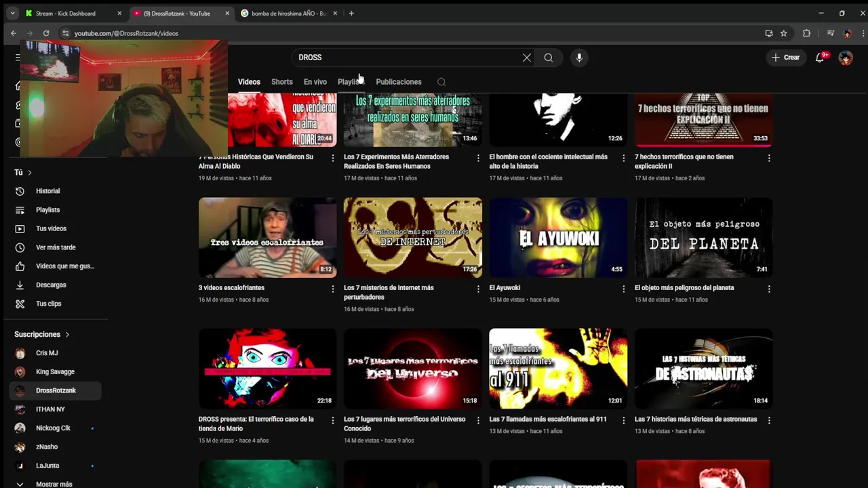
Task: Close the DrossRotzank YouTube tab
Action: (227, 13)
